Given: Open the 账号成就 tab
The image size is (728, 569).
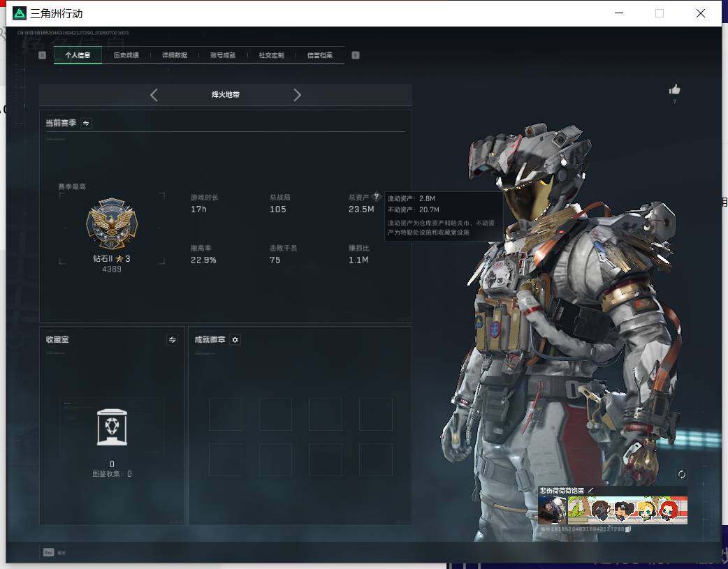Looking at the screenshot, I should click(x=223, y=55).
